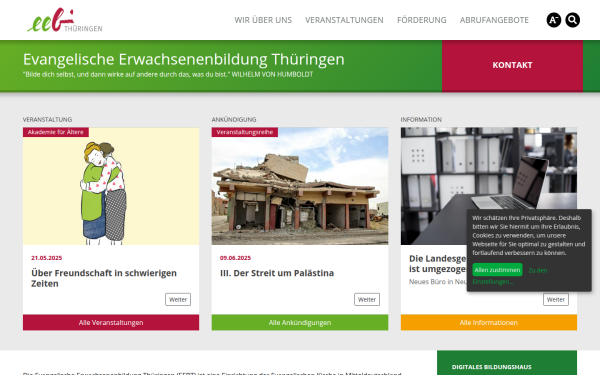
Task: Open Die Landesgeschäftsstelle ist umgezogen headline
Action: 437,264
